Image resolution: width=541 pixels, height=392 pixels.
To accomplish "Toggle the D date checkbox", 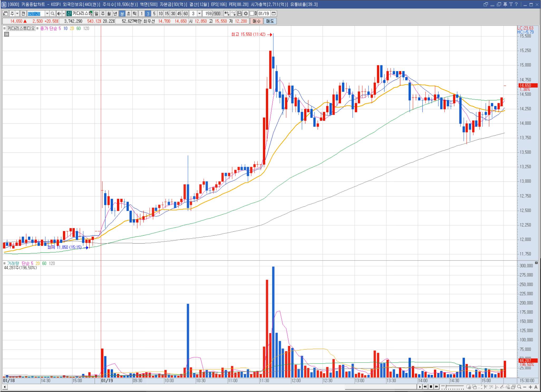I will pyautogui.click(x=252, y=13).
